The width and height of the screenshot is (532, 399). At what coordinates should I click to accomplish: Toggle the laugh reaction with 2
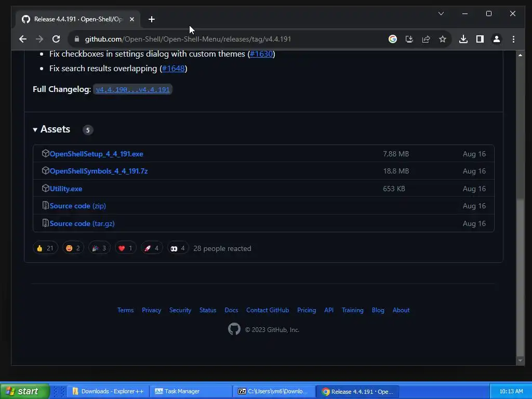(73, 248)
